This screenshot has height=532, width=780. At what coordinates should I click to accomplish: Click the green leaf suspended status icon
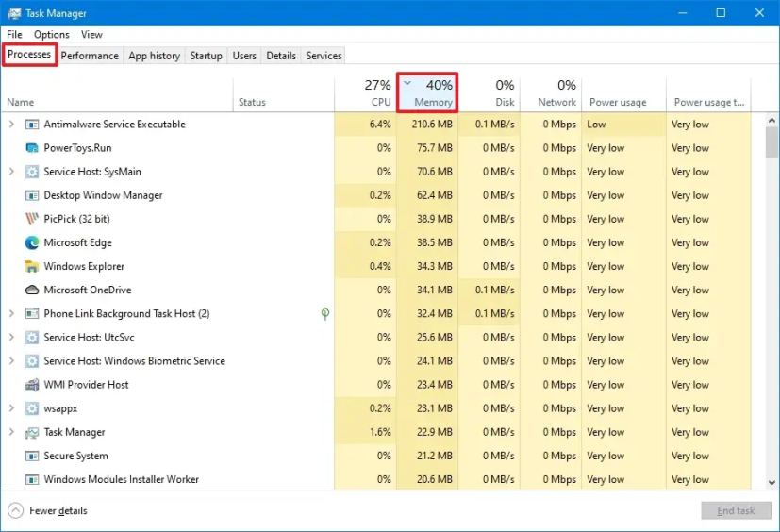[325, 313]
